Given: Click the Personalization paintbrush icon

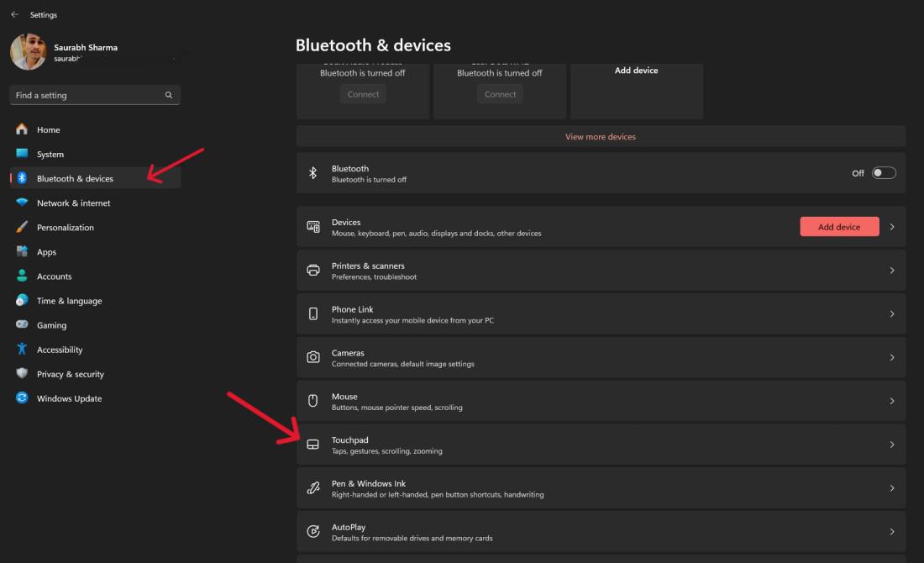Looking at the screenshot, I should (x=22, y=227).
